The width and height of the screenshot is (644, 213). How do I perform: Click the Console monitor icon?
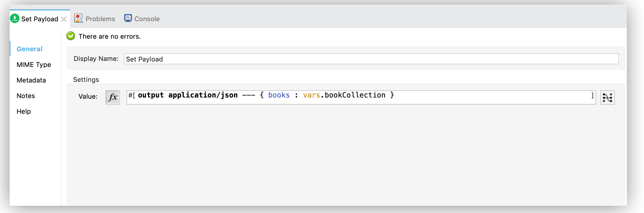(128, 18)
